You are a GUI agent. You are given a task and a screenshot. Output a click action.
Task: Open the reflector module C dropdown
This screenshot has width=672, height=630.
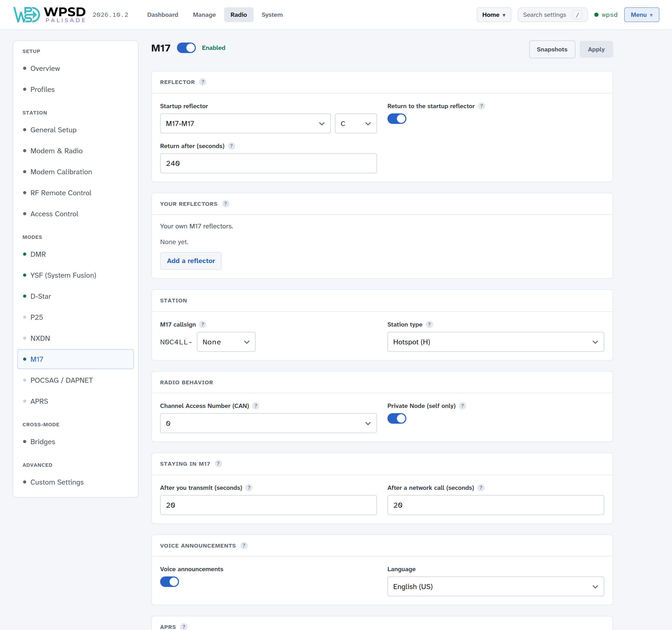[356, 124]
